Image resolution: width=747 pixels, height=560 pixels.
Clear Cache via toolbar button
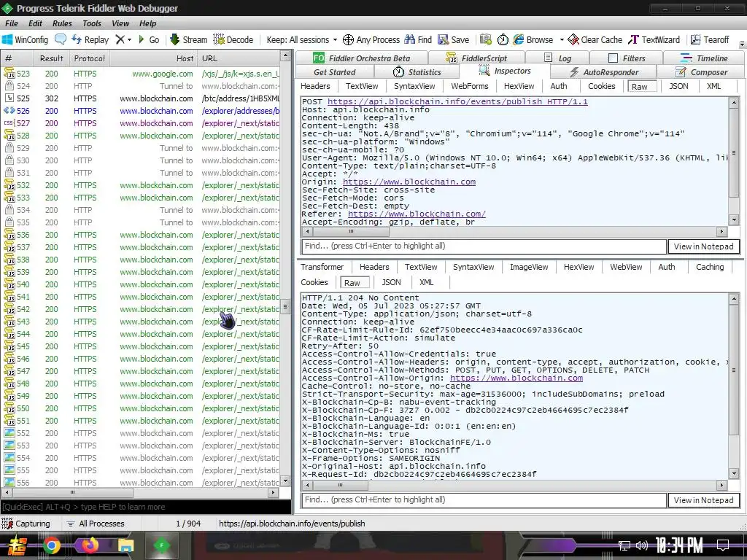coord(595,39)
